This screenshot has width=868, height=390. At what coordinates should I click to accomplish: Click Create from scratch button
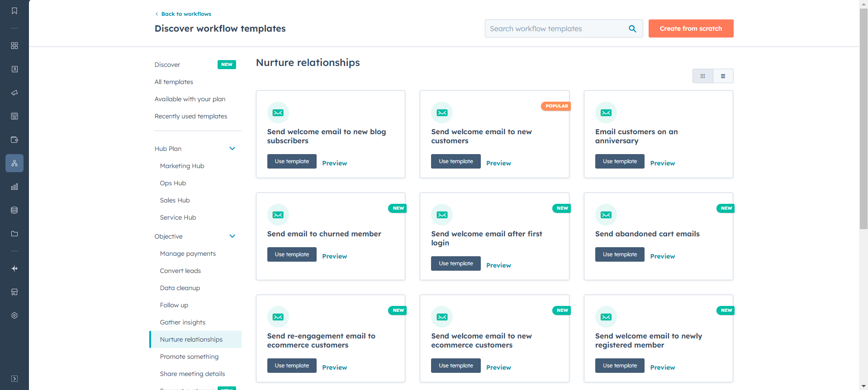coord(691,28)
